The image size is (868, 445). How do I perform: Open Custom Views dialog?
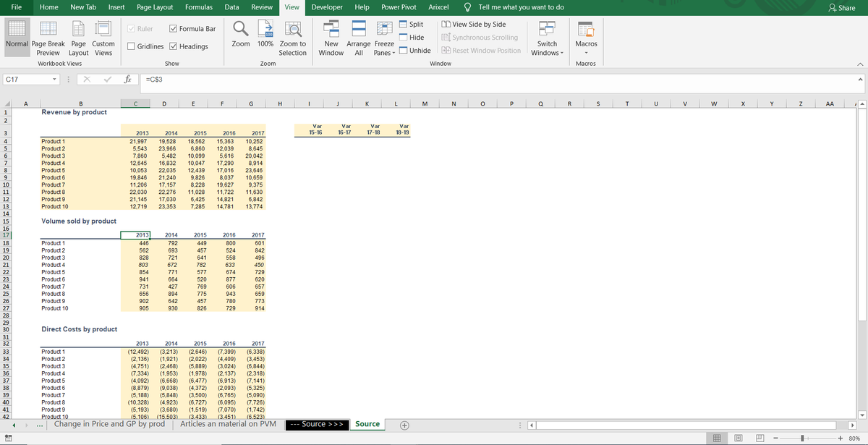(103, 38)
